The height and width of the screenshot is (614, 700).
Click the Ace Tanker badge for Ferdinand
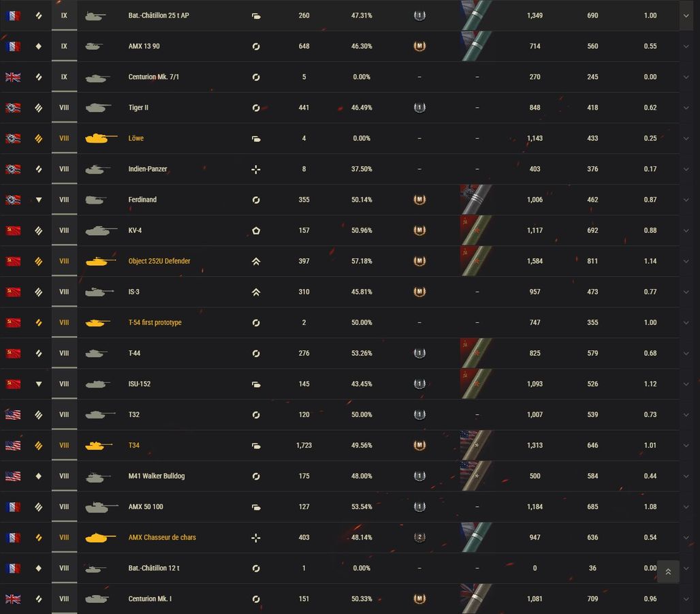(x=419, y=200)
